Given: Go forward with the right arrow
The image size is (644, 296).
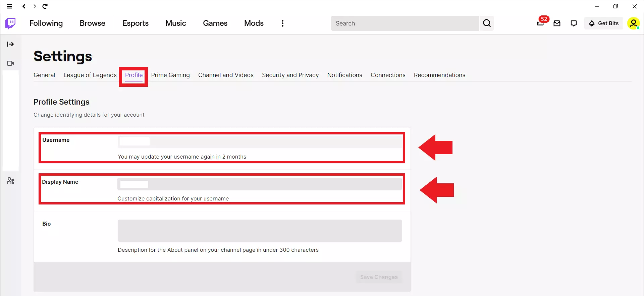Looking at the screenshot, I should coord(35,6).
